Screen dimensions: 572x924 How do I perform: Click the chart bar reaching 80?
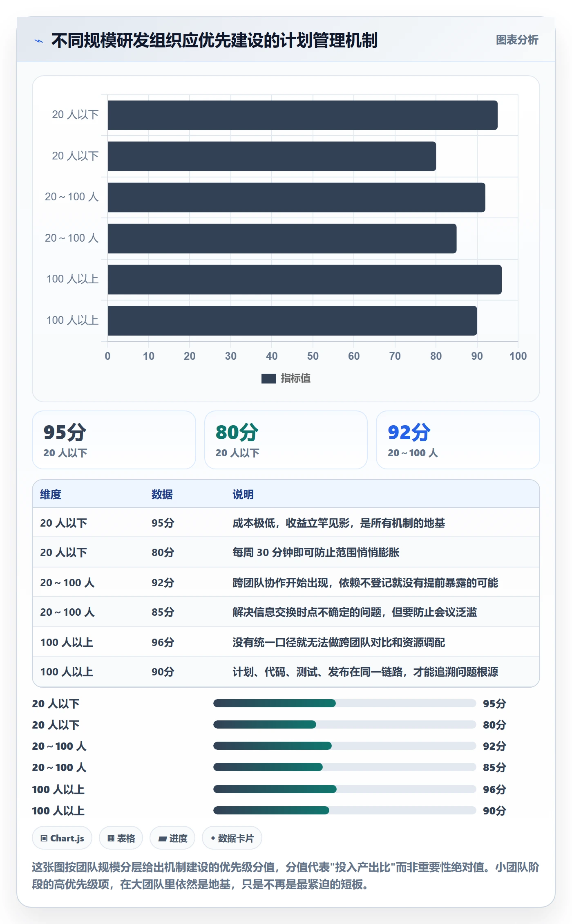click(x=272, y=156)
